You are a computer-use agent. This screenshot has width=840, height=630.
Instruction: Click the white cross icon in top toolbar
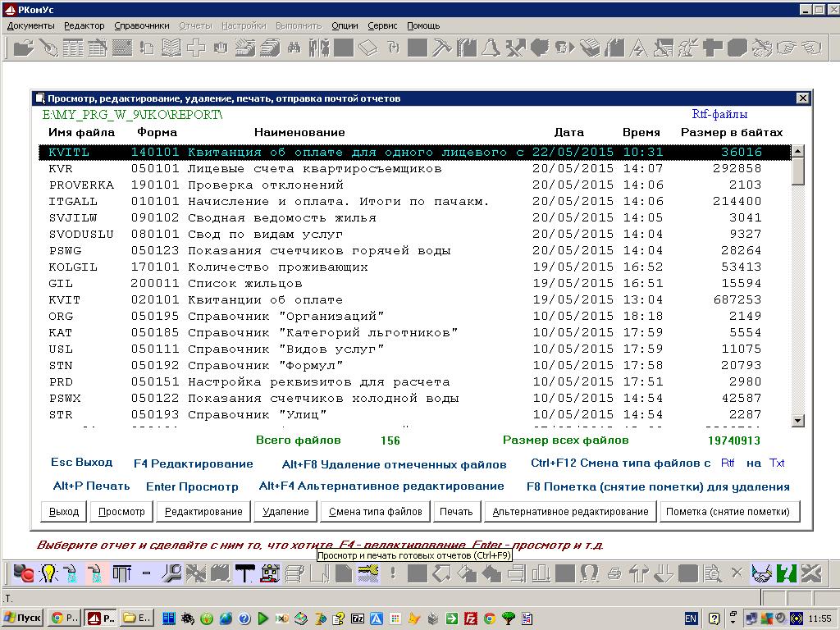pyautogui.click(x=195, y=48)
